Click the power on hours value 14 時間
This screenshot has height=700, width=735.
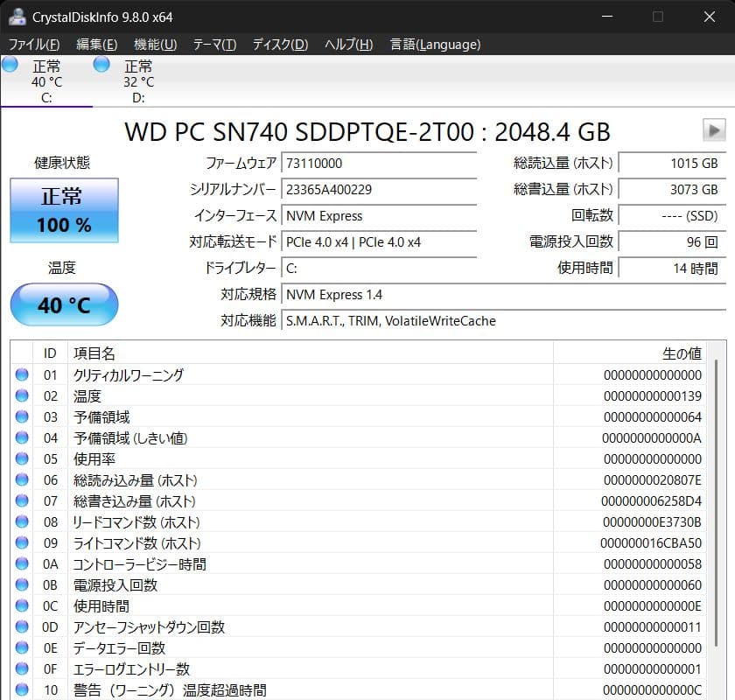click(x=672, y=268)
